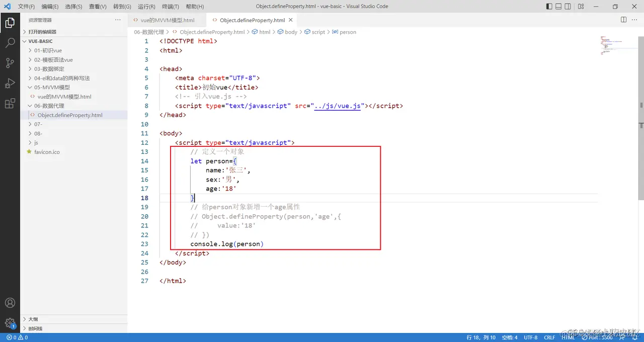Expand folder 08-
This screenshot has width=644, height=342.
pos(74,133)
